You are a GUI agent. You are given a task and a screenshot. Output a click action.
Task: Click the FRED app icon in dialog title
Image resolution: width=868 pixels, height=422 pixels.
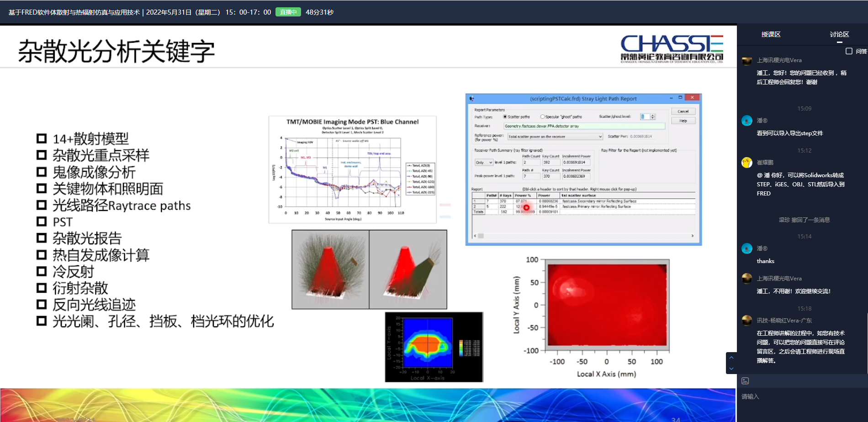click(x=472, y=99)
